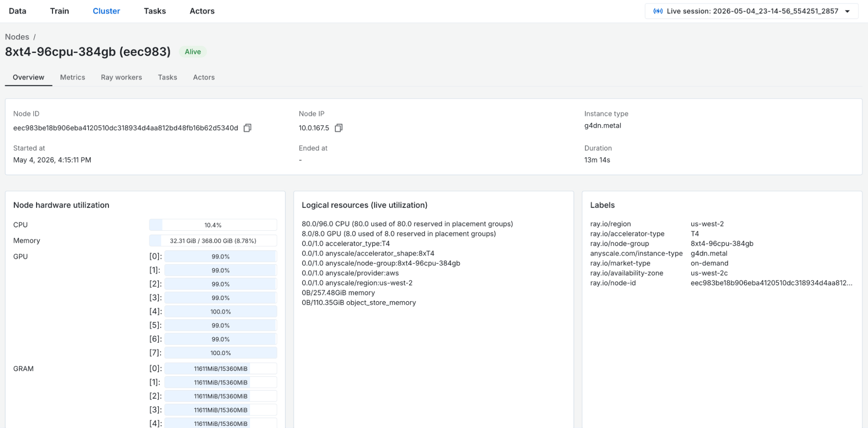Open the Train menu
This screenshot has width=868, height=428.
(59, 11)
